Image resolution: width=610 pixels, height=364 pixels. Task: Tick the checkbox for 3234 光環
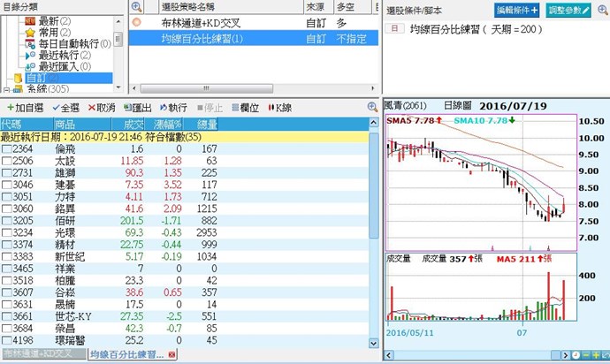(x=6, y=231)
